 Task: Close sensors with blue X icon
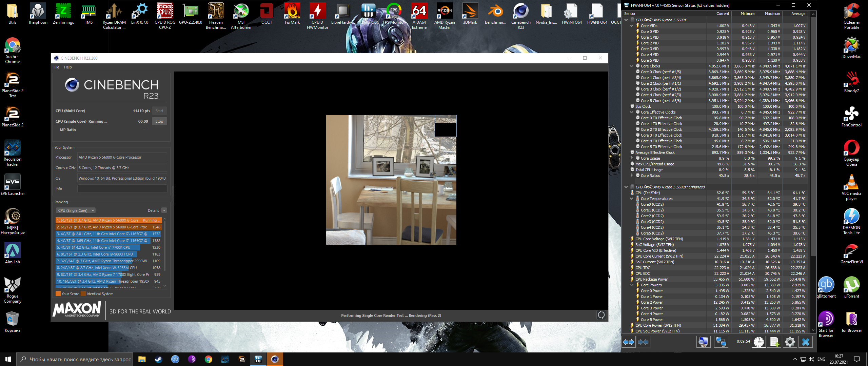806,342
